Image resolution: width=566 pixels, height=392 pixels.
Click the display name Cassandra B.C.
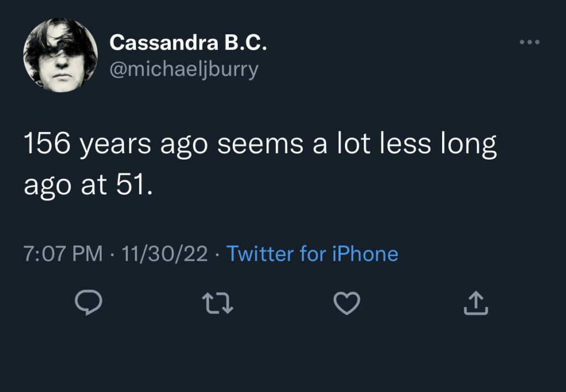point(188,43)
